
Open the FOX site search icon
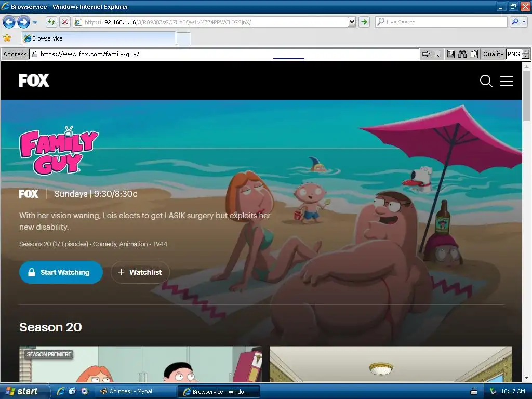click(x=486, y=81)
